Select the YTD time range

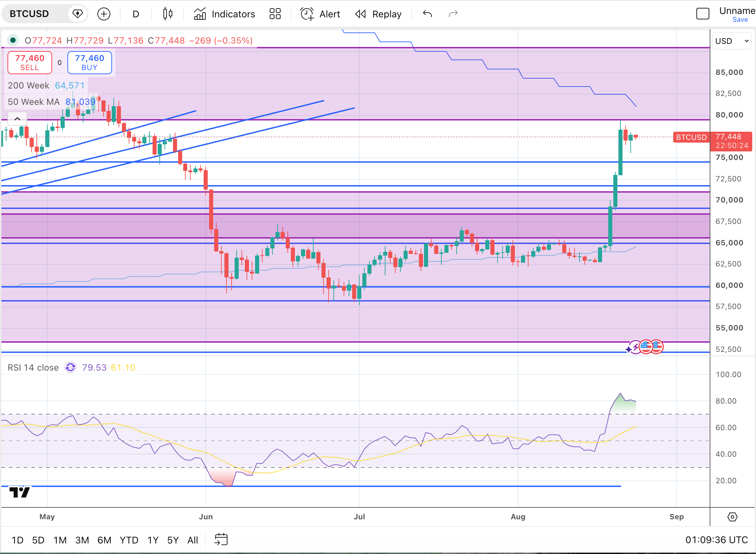pyautogui.click(x=129, y=540)
